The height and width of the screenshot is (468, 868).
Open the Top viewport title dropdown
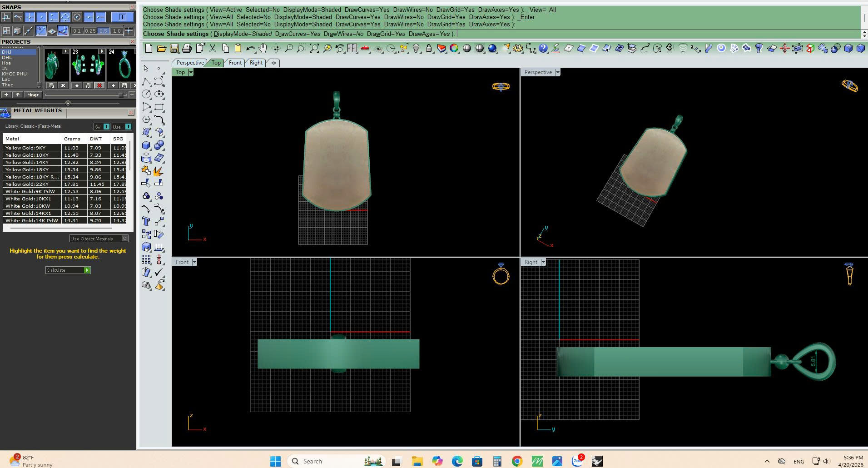(x=191, y=72)
